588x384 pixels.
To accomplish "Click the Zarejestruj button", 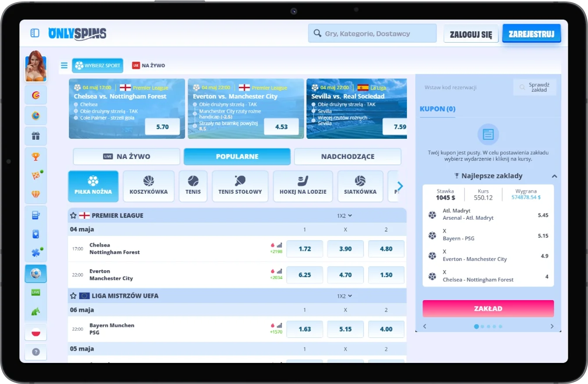I will tap(532, 33).
